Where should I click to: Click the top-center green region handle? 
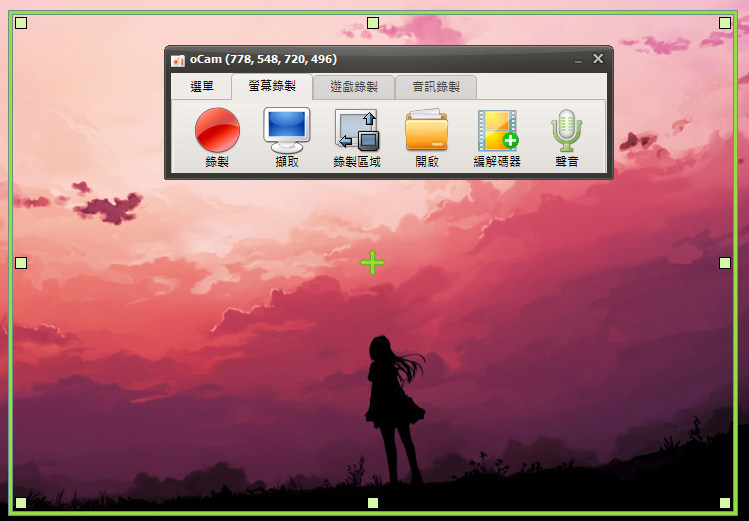tap(373, 23)
